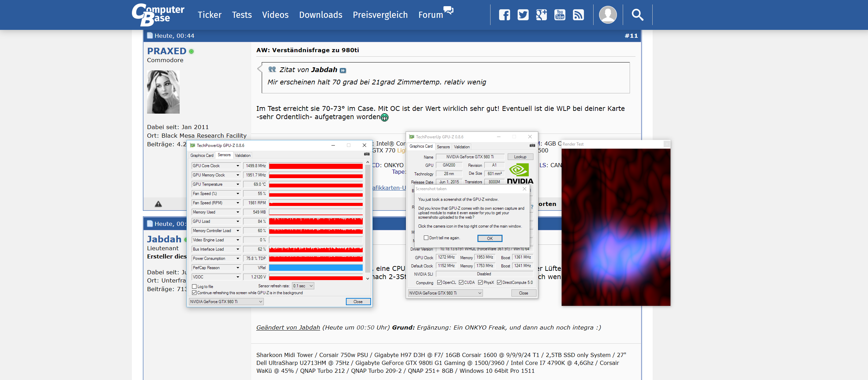Open the user profile avatar icon
This screenshot has height=380, width=868.
coord(608,15)
